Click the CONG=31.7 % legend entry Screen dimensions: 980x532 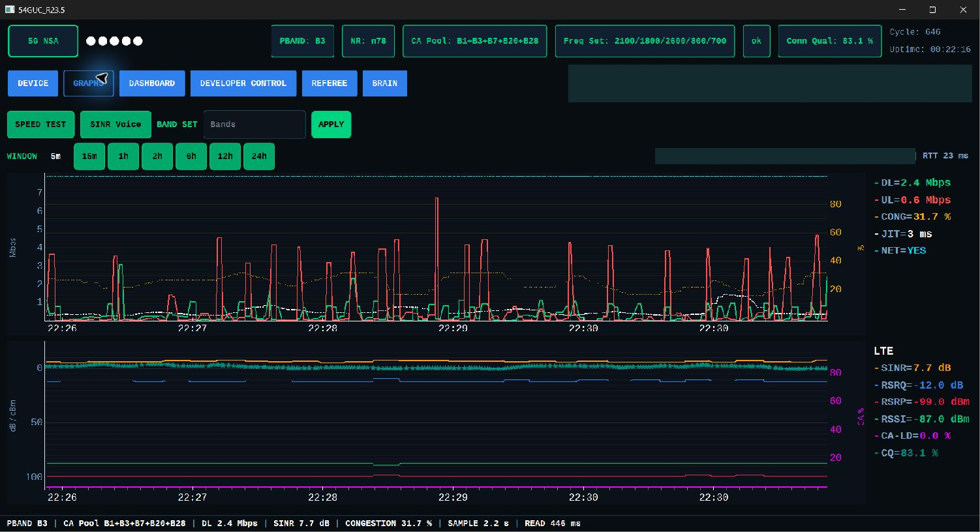point(913,217)
